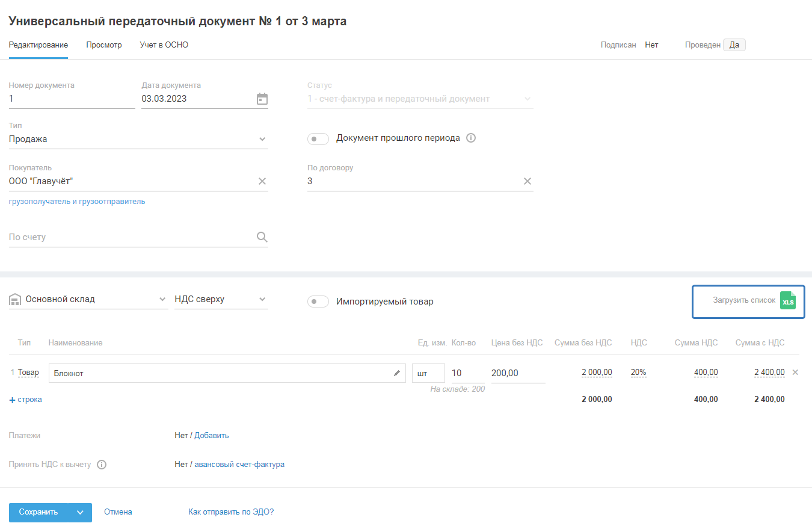Clear the buyer ООО "Главучёт" field
Viewport: 812px width, 532px height.
click(262, 181)
